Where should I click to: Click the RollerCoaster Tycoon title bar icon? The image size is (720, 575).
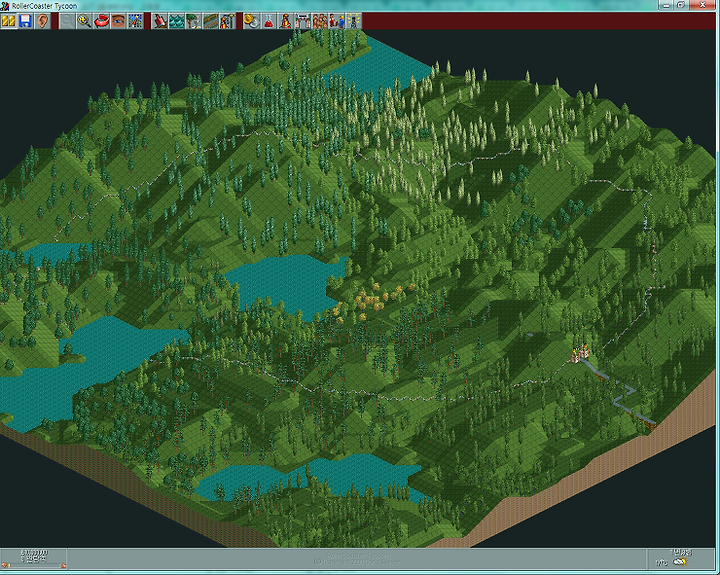click(5, 6)
